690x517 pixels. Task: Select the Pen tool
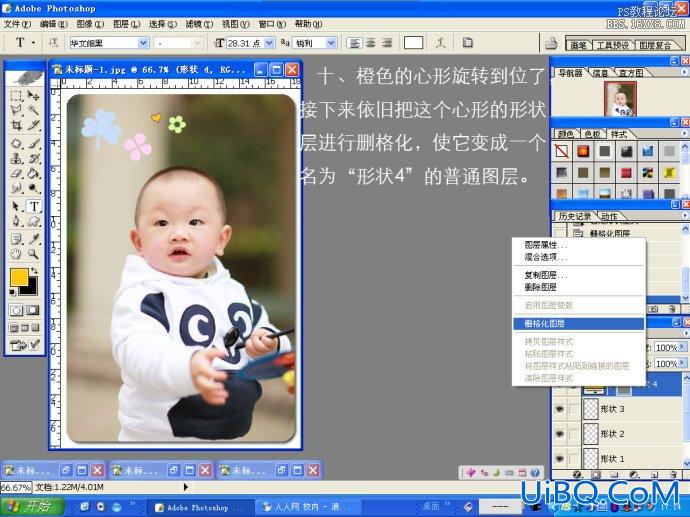(16, 221)
